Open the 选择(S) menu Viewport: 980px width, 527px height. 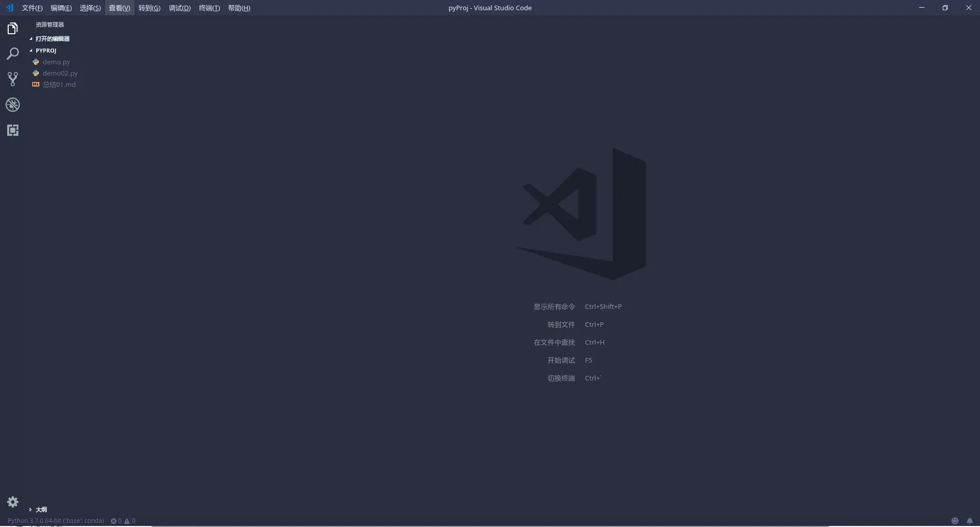click(90, 8)
